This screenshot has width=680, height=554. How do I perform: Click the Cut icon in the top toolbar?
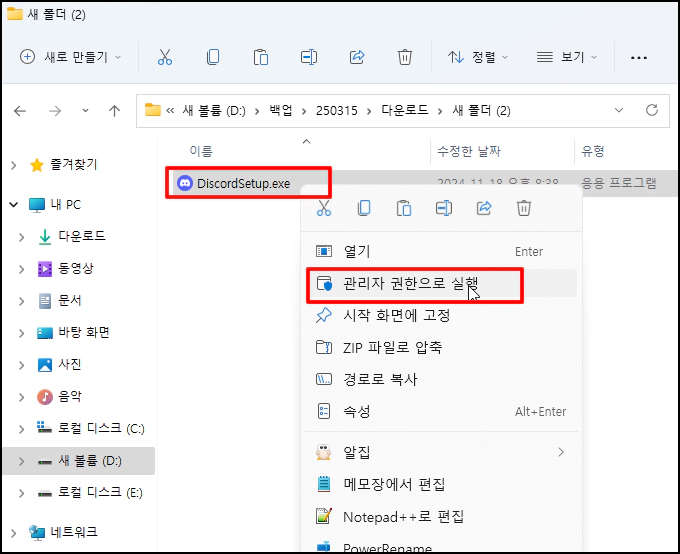[165, 57]
